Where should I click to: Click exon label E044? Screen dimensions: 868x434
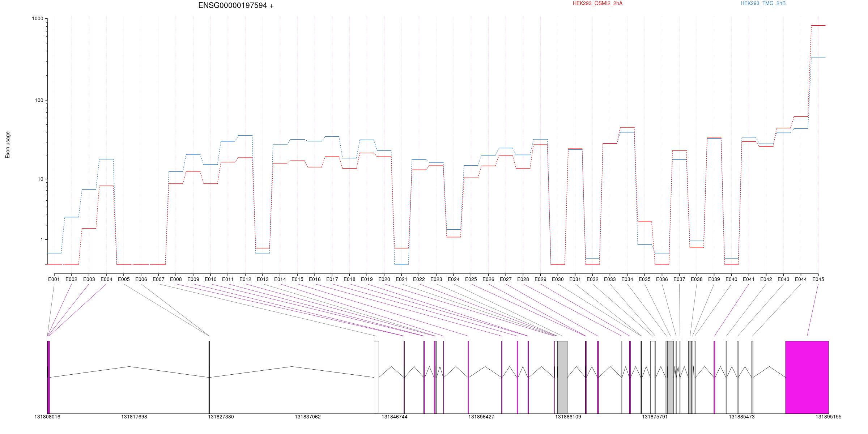click(801, 279)
